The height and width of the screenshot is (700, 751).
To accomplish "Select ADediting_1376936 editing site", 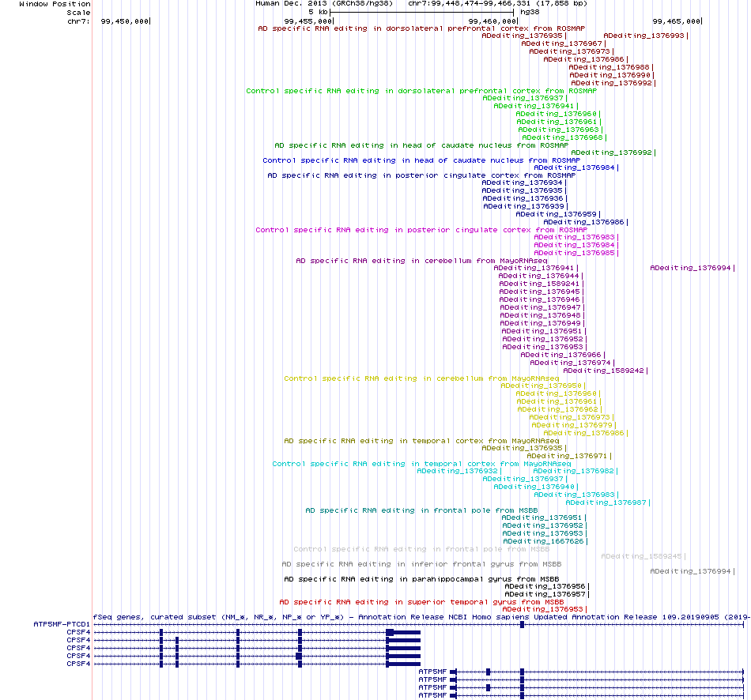I will pyautogui.click(x=523, y=198).
